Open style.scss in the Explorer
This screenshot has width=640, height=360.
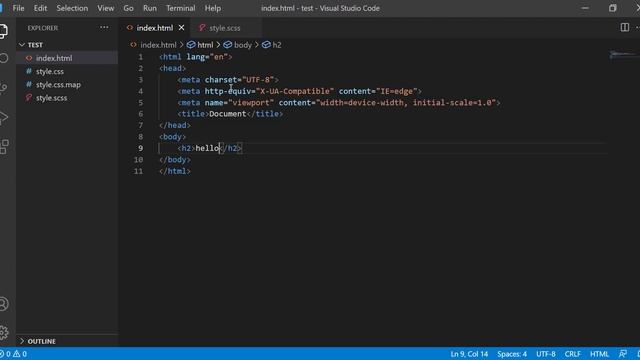[x=67, y=98]
